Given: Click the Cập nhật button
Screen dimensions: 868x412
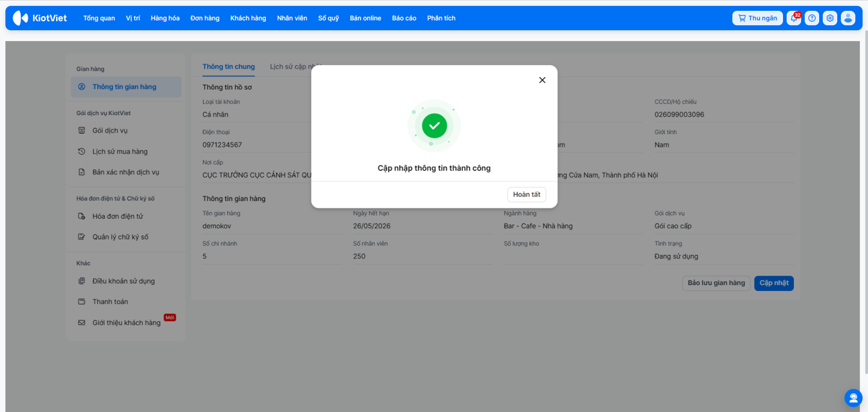Looking at the screenshot, I should pos(773,283).
